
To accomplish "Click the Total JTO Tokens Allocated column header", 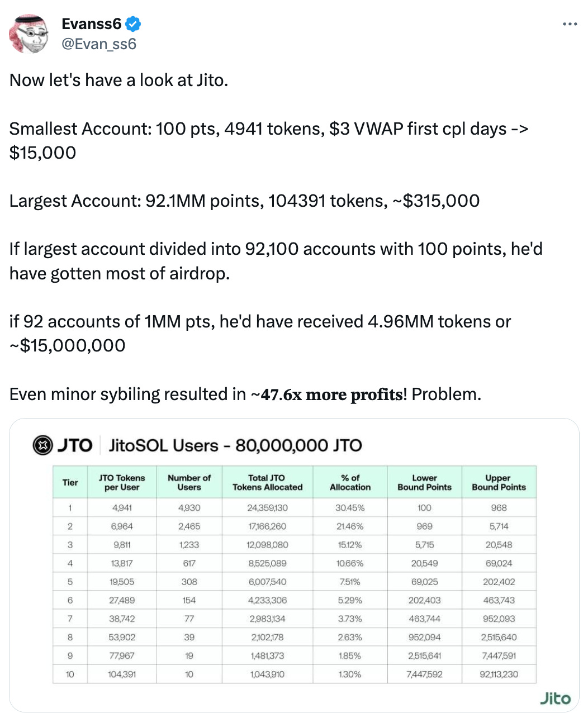I will pos(268,482).
